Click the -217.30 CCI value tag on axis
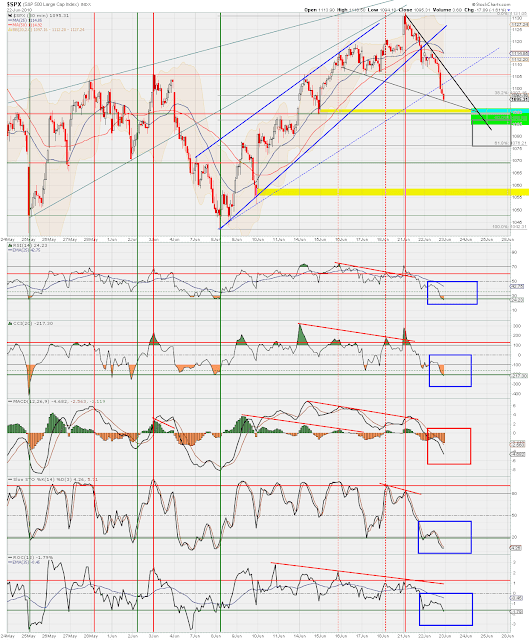This screenshot has height=640, width=529. click(x=520, y=375)
